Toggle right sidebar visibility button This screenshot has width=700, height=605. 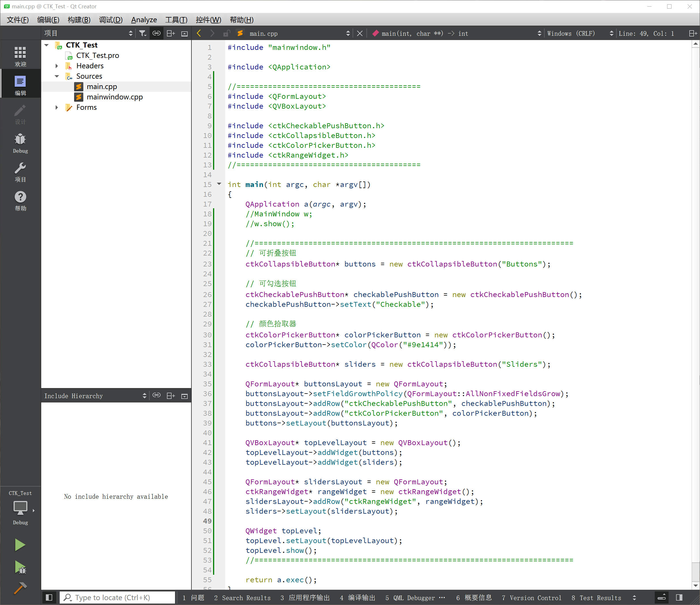679,598
